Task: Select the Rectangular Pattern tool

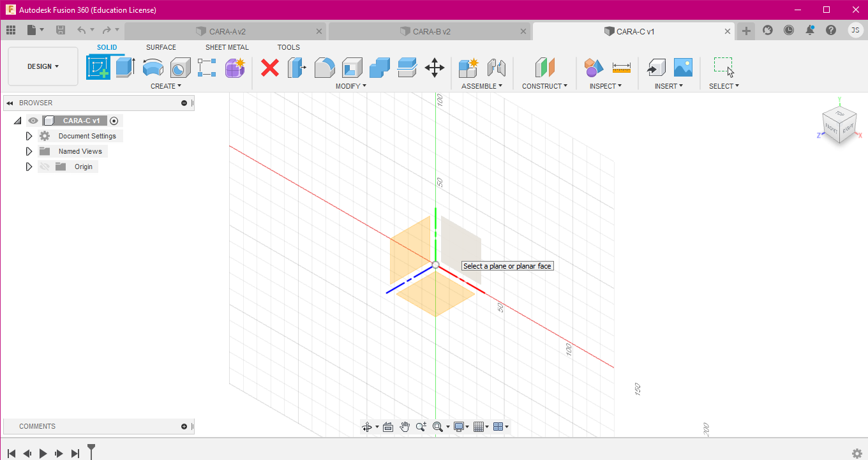Action: click(207, 67)
